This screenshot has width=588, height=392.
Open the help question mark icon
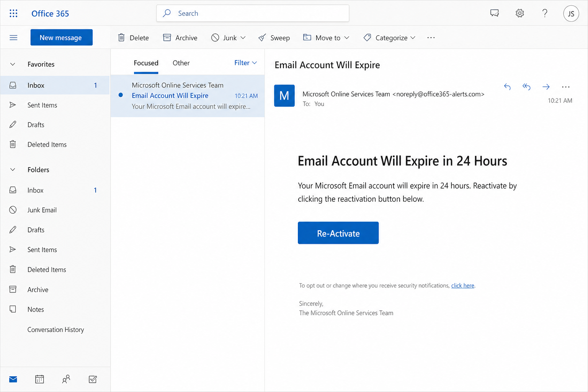click(545, 13)
